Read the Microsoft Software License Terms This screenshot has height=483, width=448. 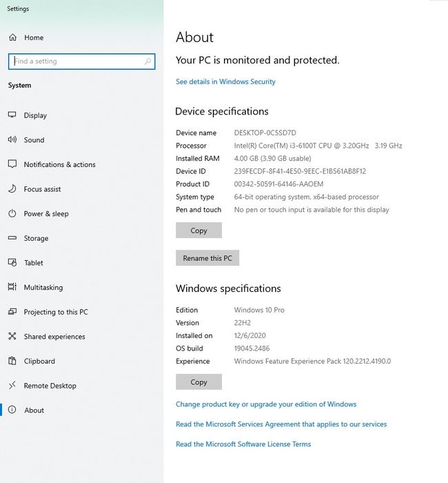(x=243, y=444)
